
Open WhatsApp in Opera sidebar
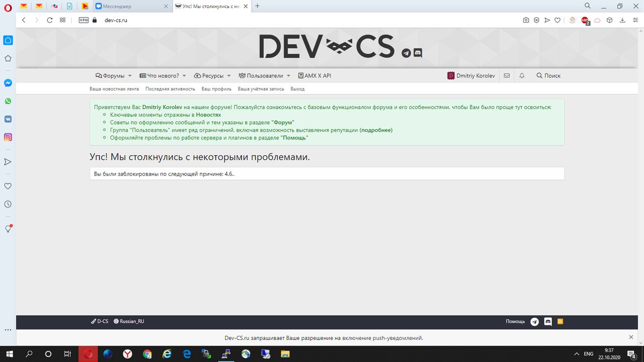pyautogui.click(x=8, y=101)
